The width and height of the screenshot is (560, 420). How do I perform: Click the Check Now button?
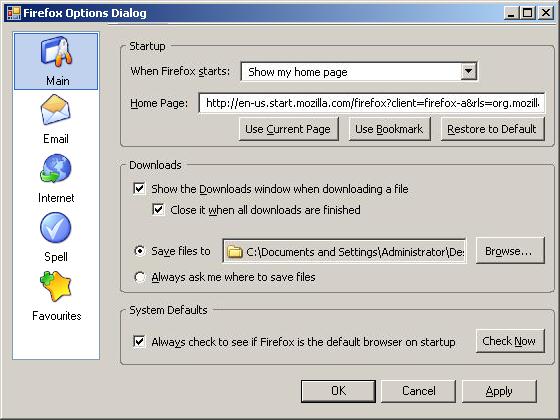(x=510, y=341)
